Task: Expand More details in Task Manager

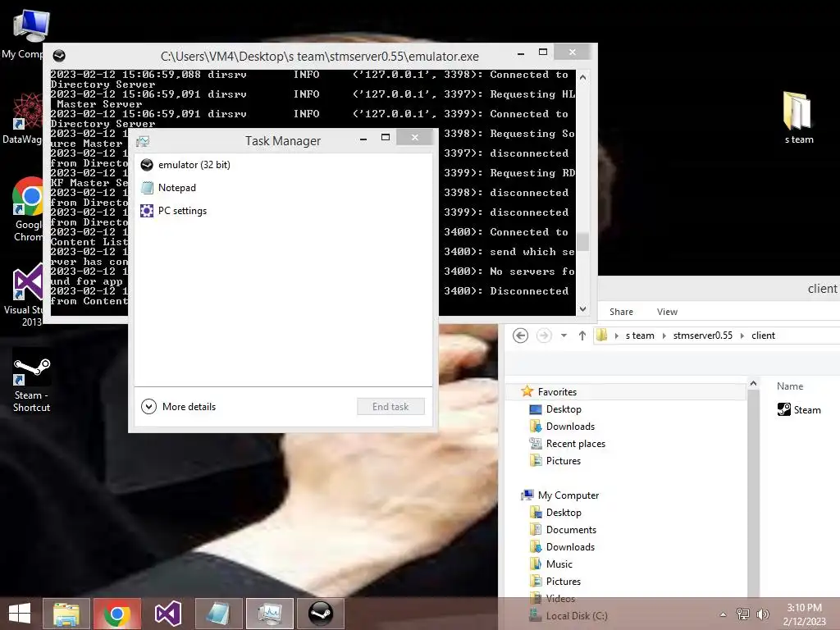Action: (178, 407)
